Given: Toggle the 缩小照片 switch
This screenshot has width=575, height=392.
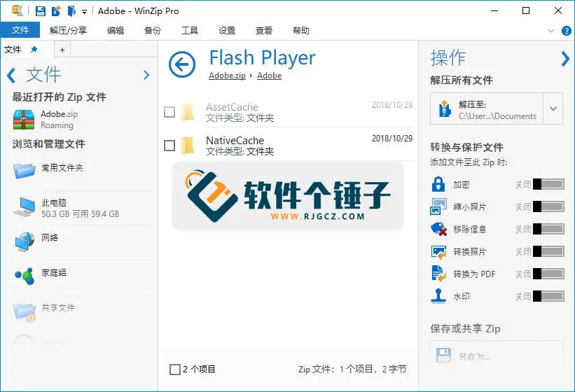Looking at the screenshot, I should [x=548, y=206].
